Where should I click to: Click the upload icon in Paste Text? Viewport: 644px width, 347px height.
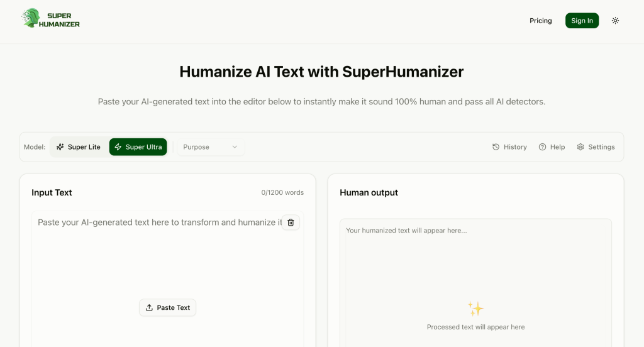click(x=149, y=307)
